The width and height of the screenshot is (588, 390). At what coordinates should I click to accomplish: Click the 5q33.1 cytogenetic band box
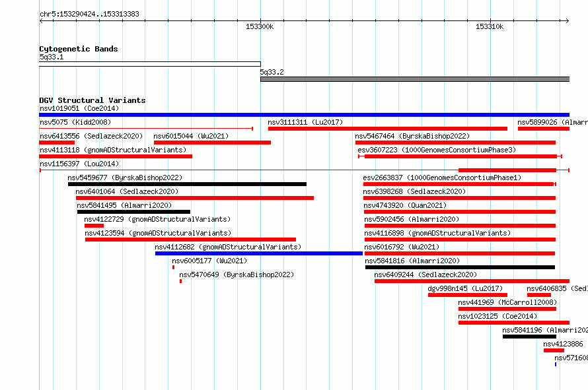(150, 64)
